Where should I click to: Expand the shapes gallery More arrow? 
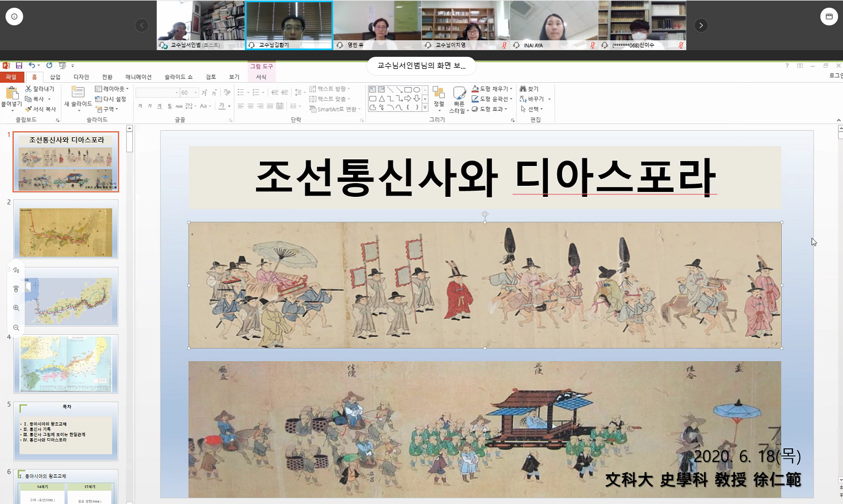click(x=425, y=108)
